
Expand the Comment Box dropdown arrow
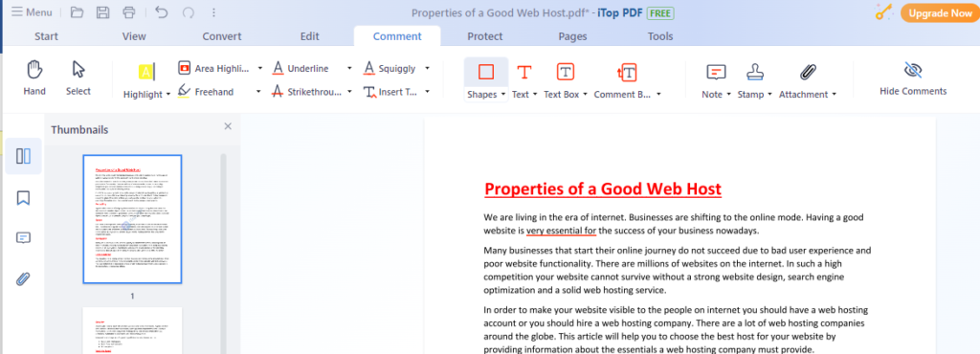coord(658,95)
